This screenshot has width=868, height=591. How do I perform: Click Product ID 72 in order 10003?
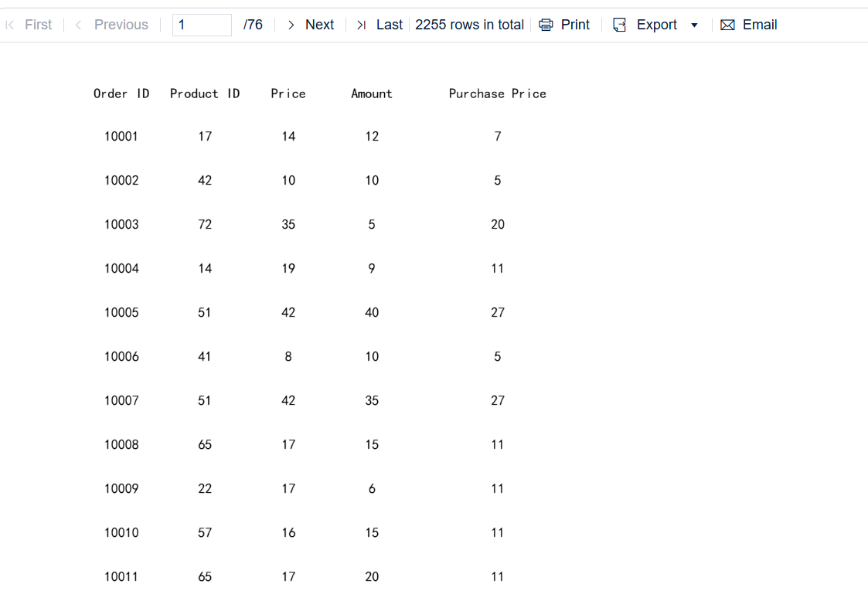coord(205,224)
